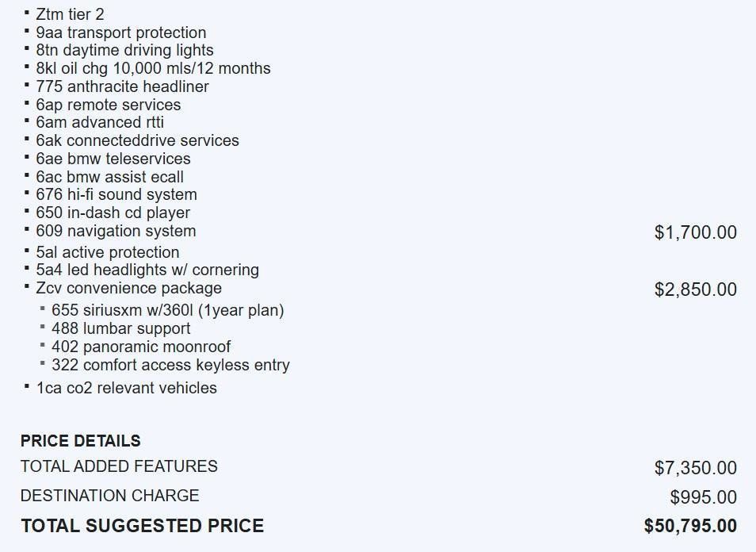Image resolution: width=756 pixels, height=552 pixels.
Task: Select 5a4 led headlights w/ cornering
Action: [x=147, y=270]
